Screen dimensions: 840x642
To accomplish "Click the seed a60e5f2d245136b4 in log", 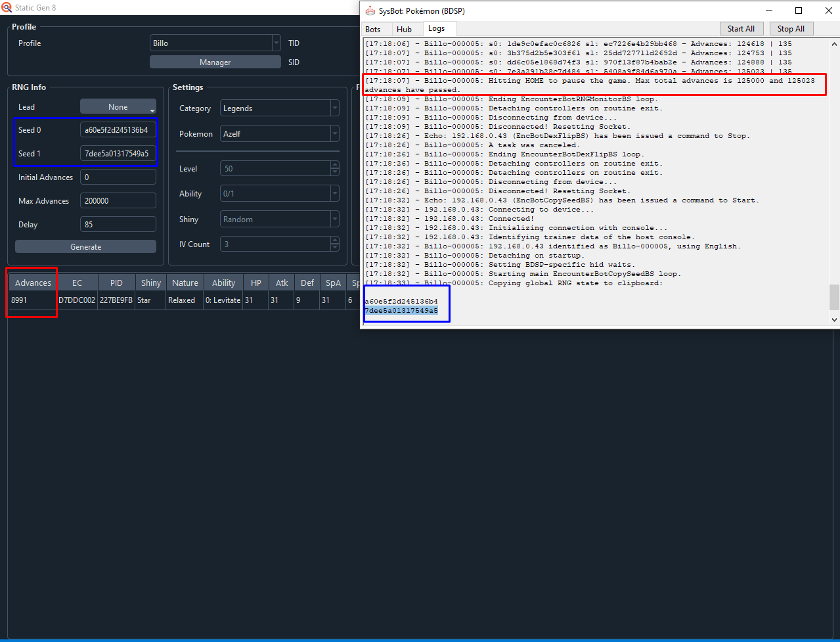I will point(401,302).
